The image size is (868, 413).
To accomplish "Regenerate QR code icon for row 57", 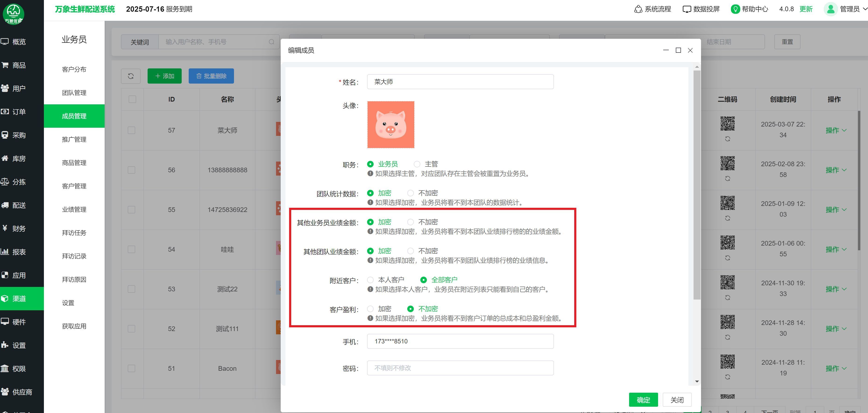I will [x=727, y=139].
